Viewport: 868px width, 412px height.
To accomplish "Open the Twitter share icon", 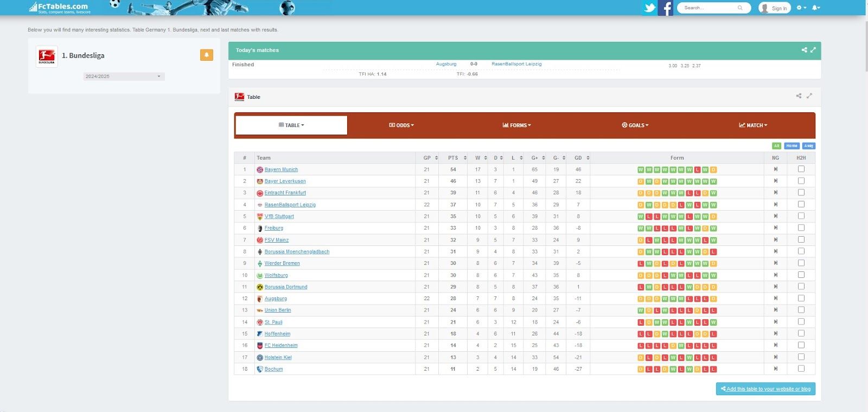I will 649,8.
